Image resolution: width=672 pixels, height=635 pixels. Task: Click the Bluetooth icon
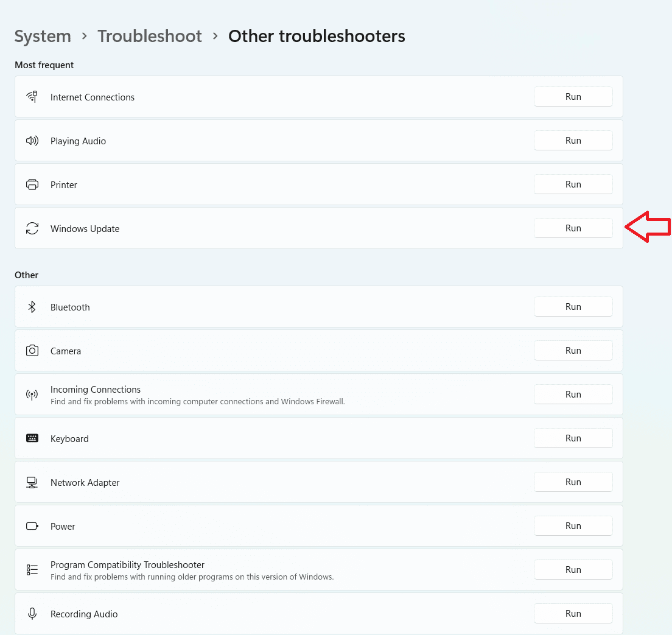coord(32,307)
